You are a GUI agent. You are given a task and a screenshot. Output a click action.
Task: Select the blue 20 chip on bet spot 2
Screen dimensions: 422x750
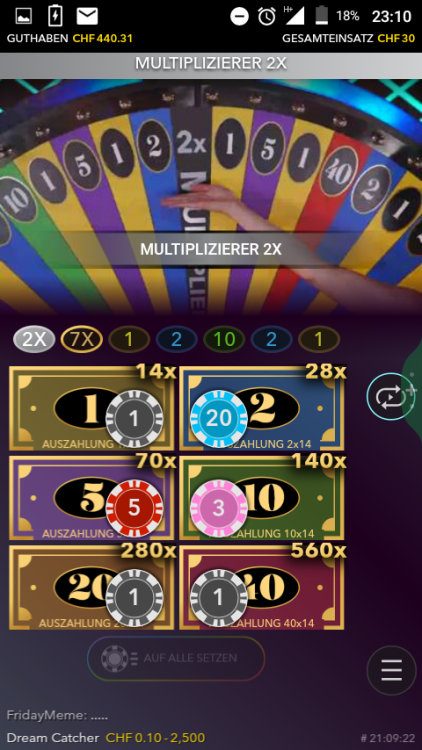click(x=219, y=419)
